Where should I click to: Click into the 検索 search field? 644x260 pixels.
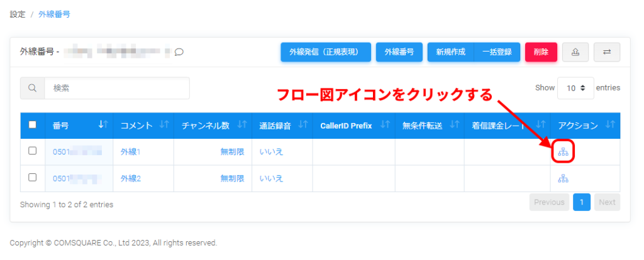(116, 89)
